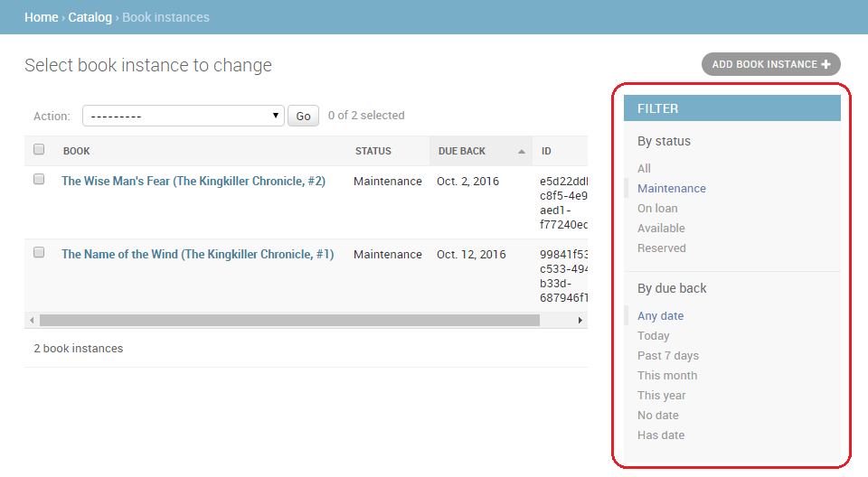Click the Due Back sort arrow icon
The height and width of the screenshot is (477, 868).
coord(521,152)
